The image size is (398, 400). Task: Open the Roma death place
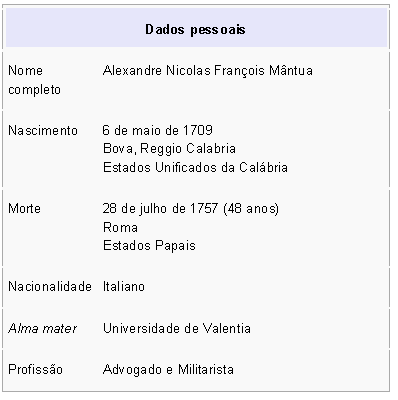click(120, 228)
